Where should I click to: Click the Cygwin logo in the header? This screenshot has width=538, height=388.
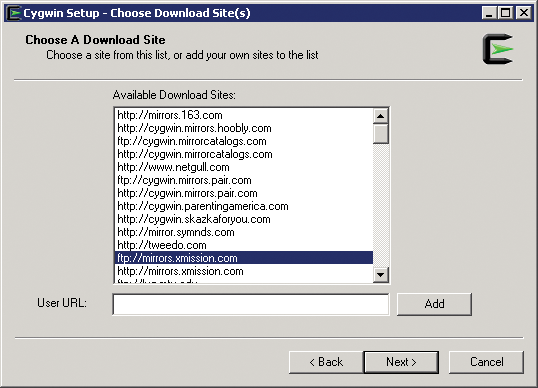point(498,49)
